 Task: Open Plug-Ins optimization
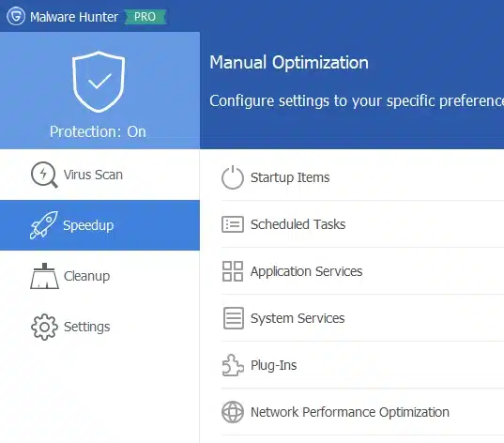(362, 365)
